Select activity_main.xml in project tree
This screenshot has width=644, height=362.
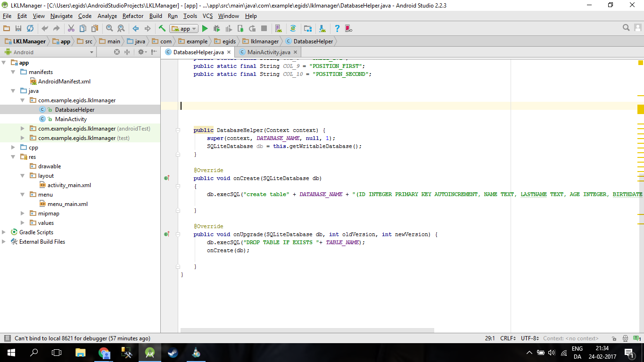[x=69, y=185]
